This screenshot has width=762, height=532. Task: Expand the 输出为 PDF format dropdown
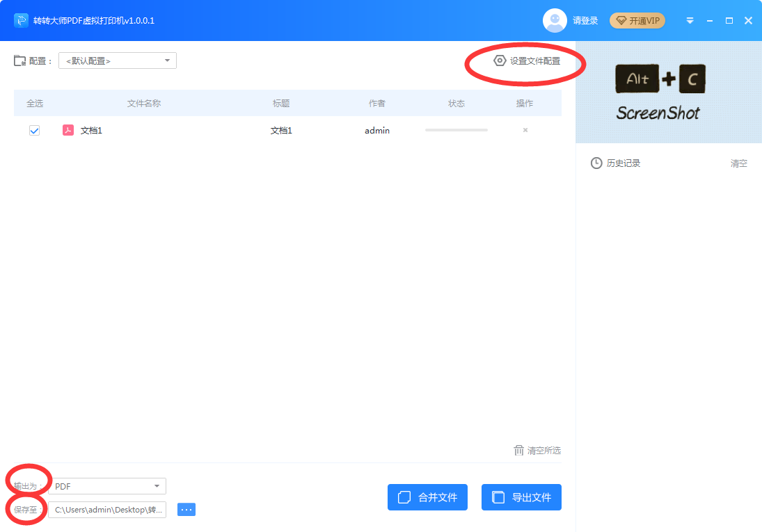(108, 486)
